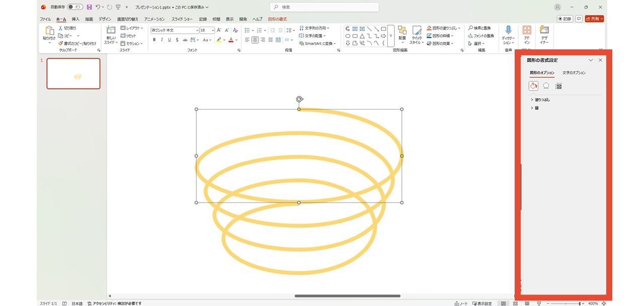Expand the 線 (Line) section
This screenshot has width=644, height=306.
[x=536, y=108]
